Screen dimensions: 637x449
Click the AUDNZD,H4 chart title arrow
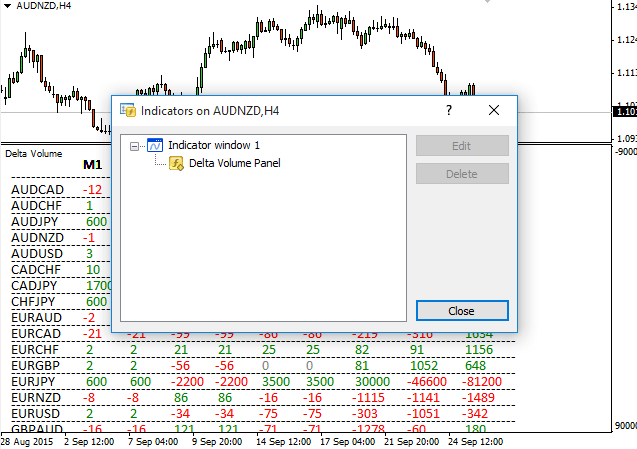(9, 5)
